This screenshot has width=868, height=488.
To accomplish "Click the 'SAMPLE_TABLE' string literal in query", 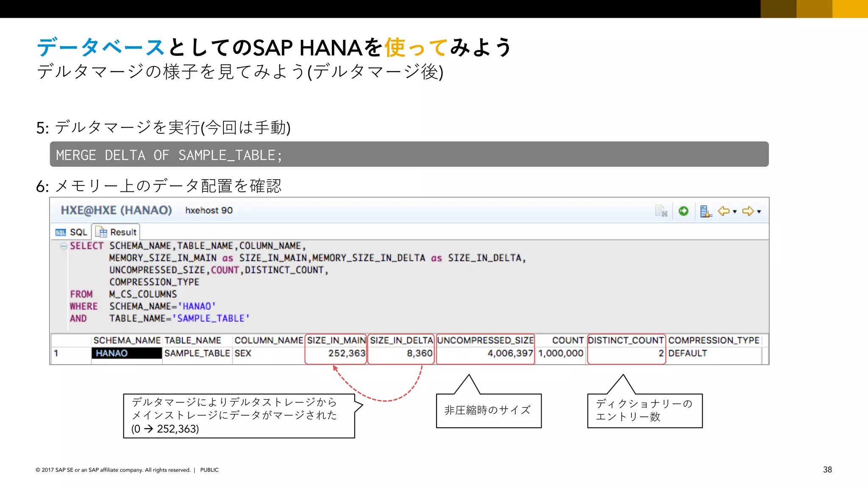I will (211, 319).
